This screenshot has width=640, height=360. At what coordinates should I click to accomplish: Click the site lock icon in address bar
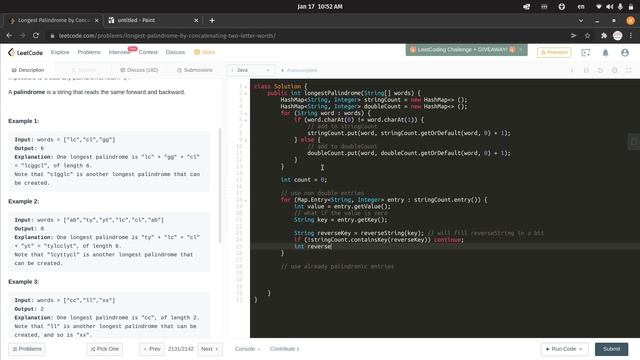(52, 36)
